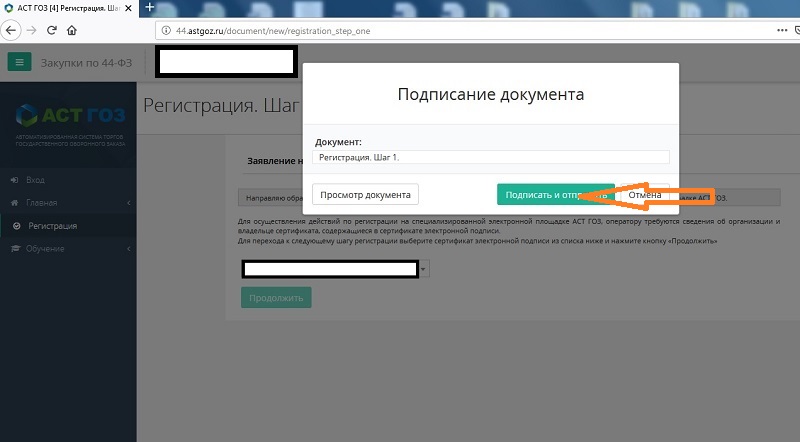
Task: Click the Главная home icon in the sidebar
Action: [15, 203]
